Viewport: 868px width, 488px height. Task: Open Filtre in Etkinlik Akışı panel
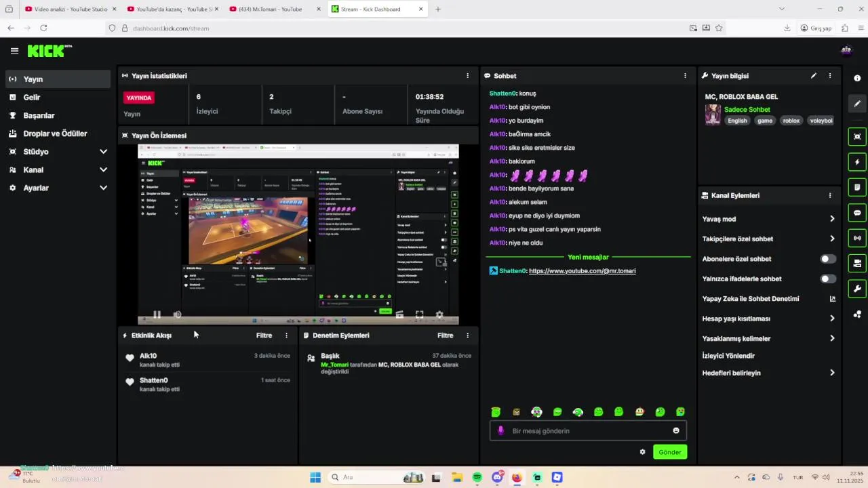[264, 335]
